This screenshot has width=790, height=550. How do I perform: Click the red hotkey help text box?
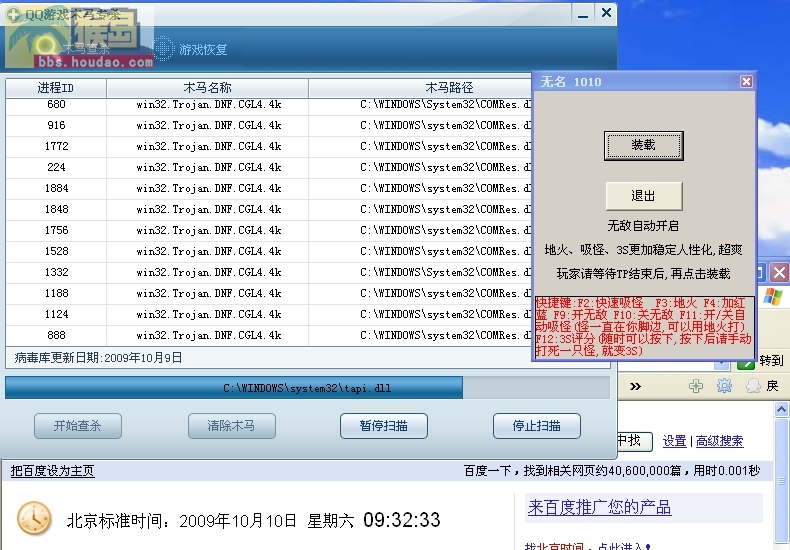644,327
